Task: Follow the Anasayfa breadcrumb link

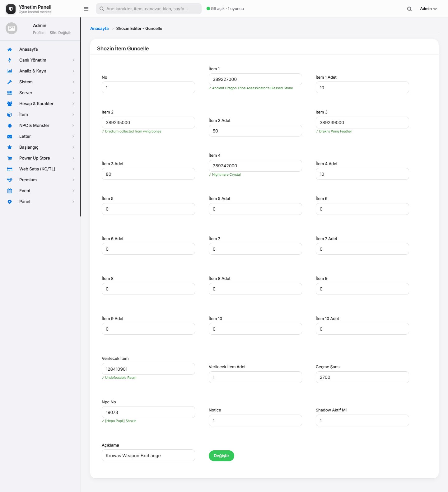Action: pos(99,28)
